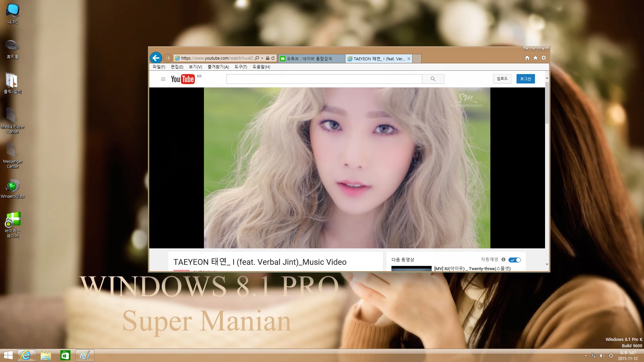Click the 업로드 button
Screen dimensions: 644x362
[502, 79]
